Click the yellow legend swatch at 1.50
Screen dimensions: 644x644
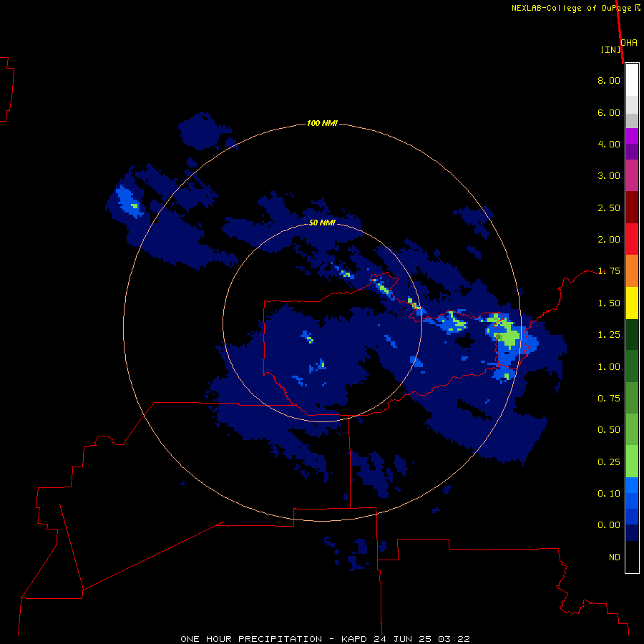click(x=632, y=303)
